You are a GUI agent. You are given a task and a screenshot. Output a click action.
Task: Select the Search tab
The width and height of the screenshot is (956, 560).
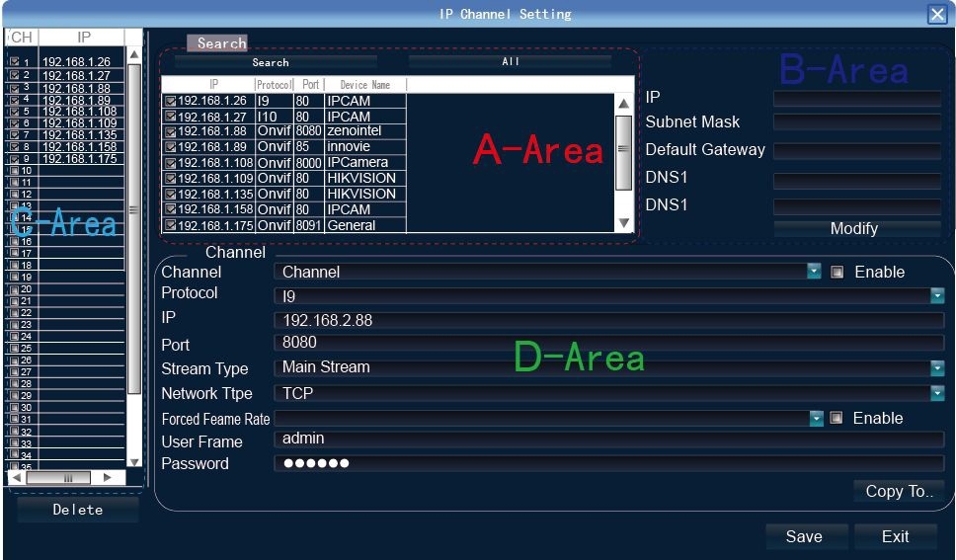220,43
